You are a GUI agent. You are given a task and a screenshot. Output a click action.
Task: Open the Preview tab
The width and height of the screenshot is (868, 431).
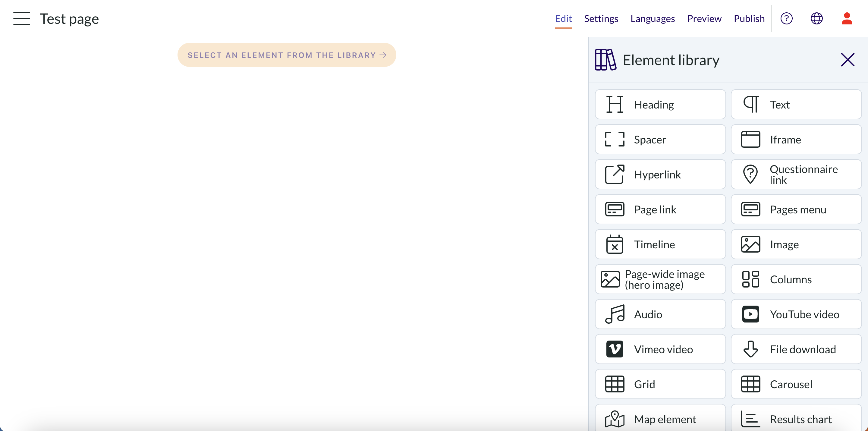[704, 18]
